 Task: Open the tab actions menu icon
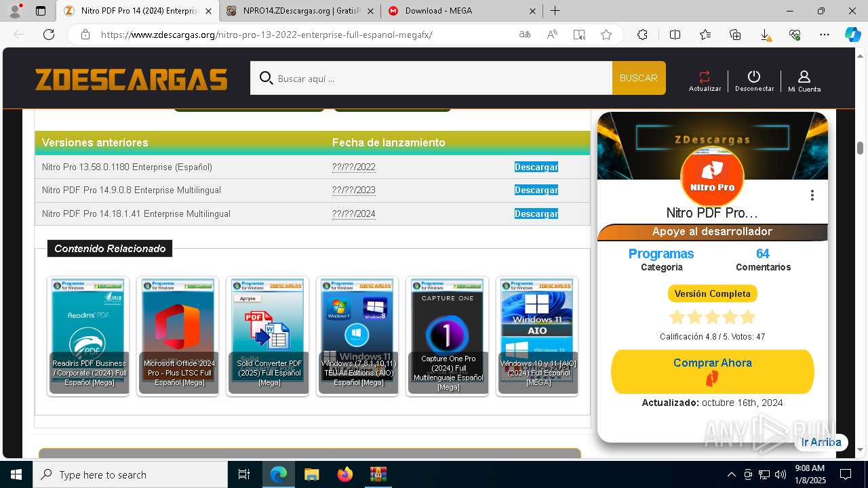41,11
